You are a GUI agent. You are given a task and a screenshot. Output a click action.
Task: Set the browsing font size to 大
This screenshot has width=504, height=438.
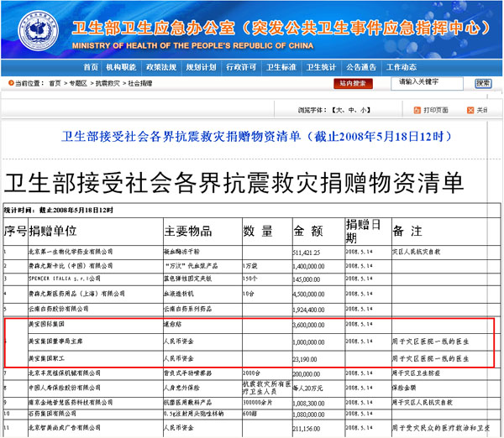pyautogui.click(x=338, y=110)
